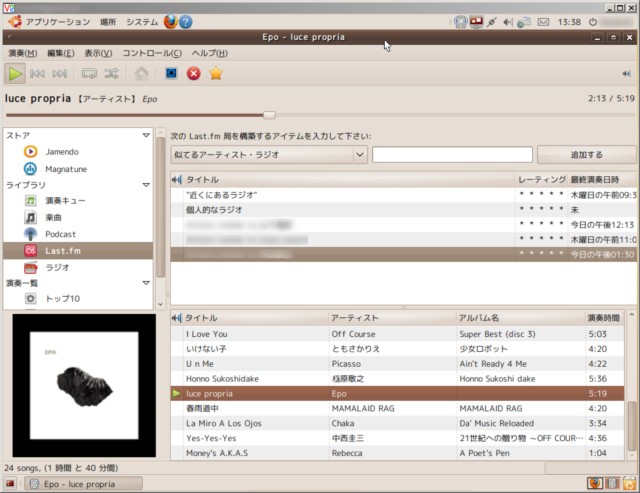Screen dimensions: 640x493
Task: Collapse the ストア section
Action: 146,135
